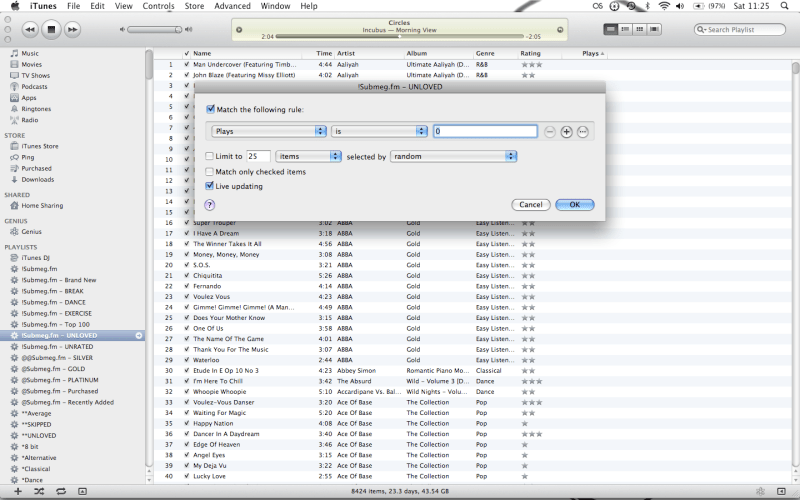The image size is (800, 500).
Task: Click the remove rule minus button
Action: [550, 131]
